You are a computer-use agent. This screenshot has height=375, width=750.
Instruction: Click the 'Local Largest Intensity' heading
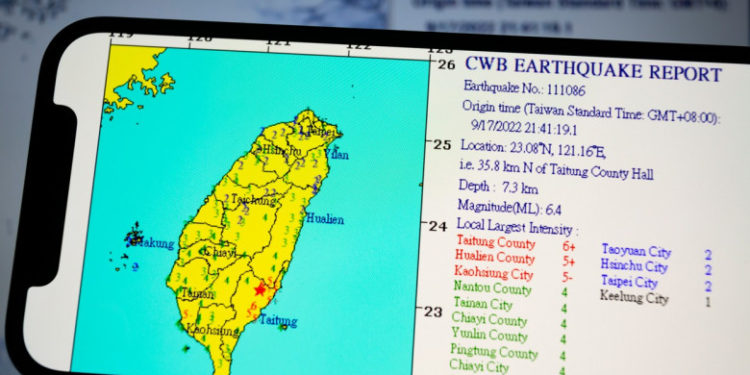(518, 227)
